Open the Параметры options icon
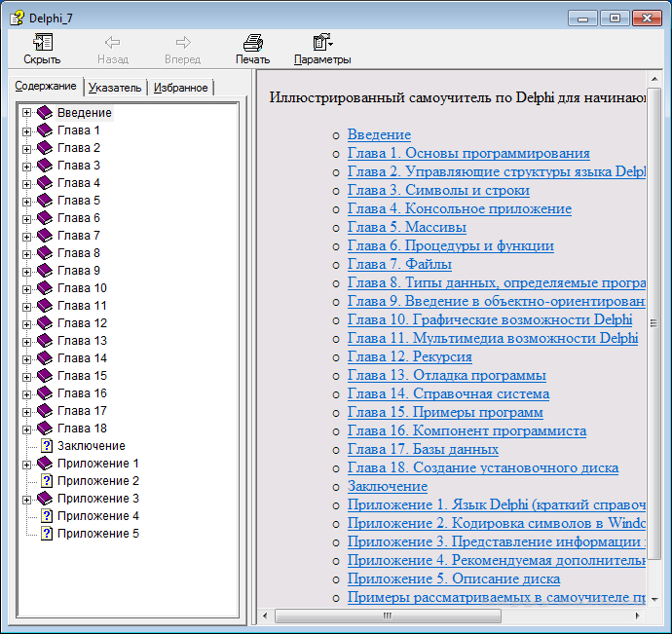 (322, 42)
